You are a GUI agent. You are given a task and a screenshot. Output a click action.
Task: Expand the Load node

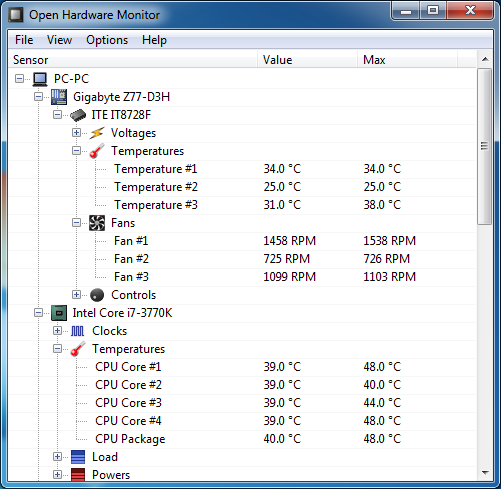(57, 457)
